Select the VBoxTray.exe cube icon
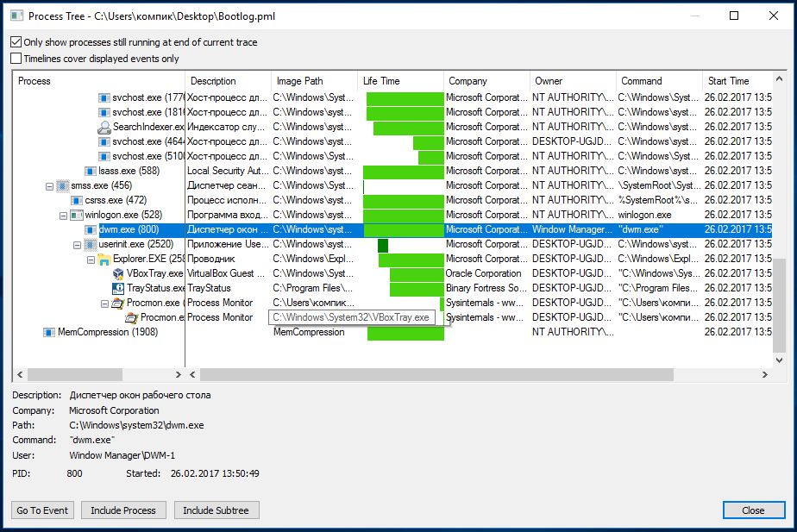Image resolution: width=797 pixels, height=532 pixels. point(118,273)
